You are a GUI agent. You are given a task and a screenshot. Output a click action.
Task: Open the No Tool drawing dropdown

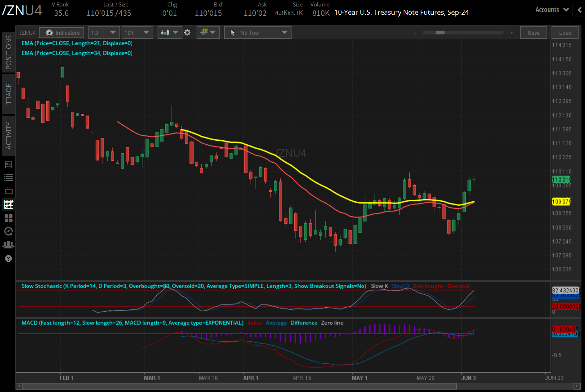tap(258, 33)
